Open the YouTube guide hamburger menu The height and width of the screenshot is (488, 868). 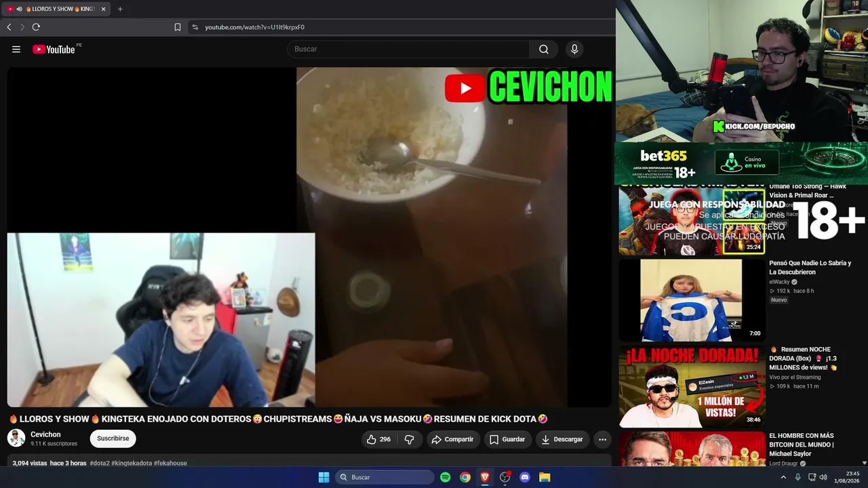point(16,49)
